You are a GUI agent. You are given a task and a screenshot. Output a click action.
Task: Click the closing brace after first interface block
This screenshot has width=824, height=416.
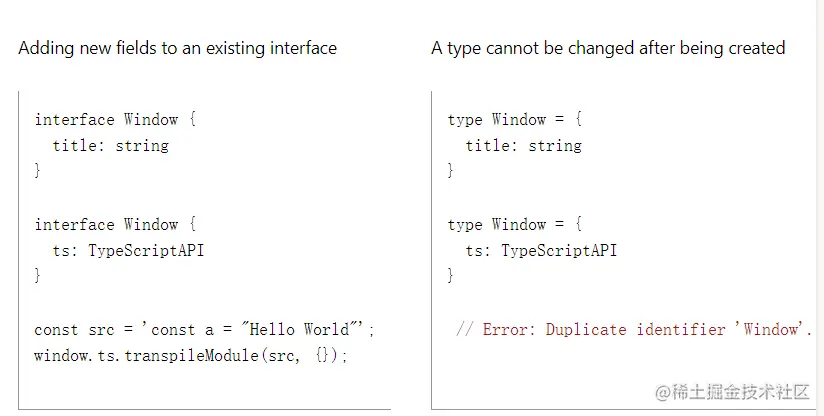coord(37,170)
